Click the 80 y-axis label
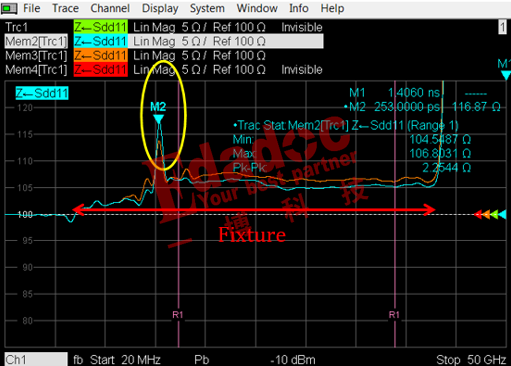The image size is (511, 366). [x=27, y=321]
